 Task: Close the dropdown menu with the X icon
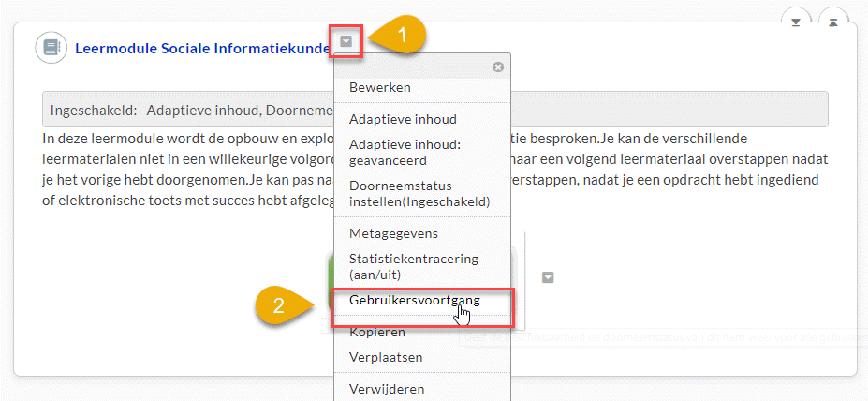click(498, 67)
